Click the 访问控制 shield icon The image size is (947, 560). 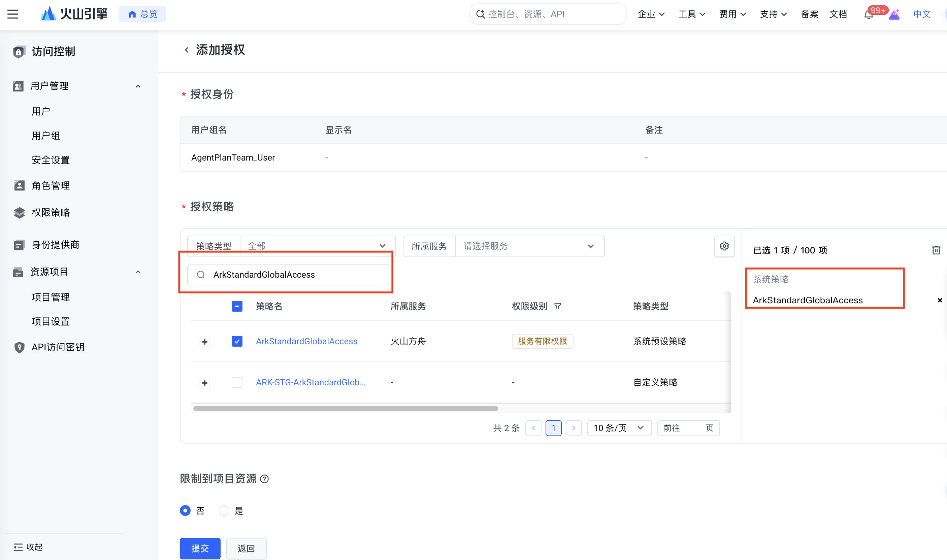(x=19, y=52)
